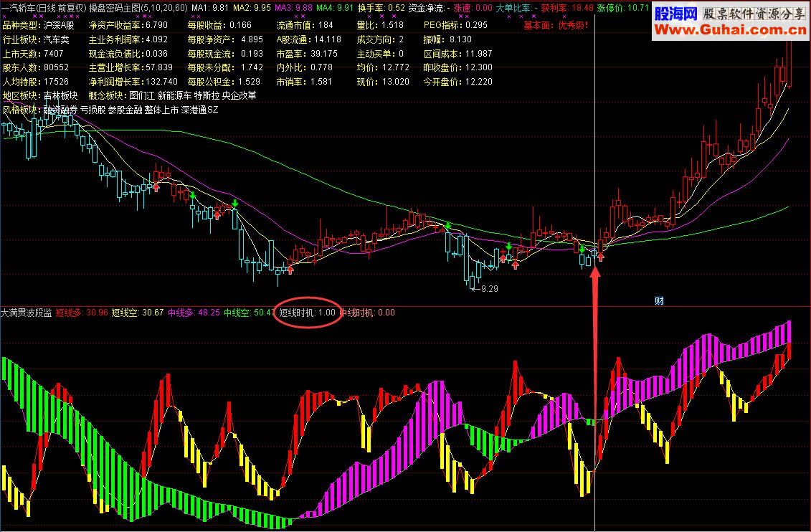This screenshot has width=811, height=532.
Task: Click 均价: 12.772 field
Action: tap(383, 67)
